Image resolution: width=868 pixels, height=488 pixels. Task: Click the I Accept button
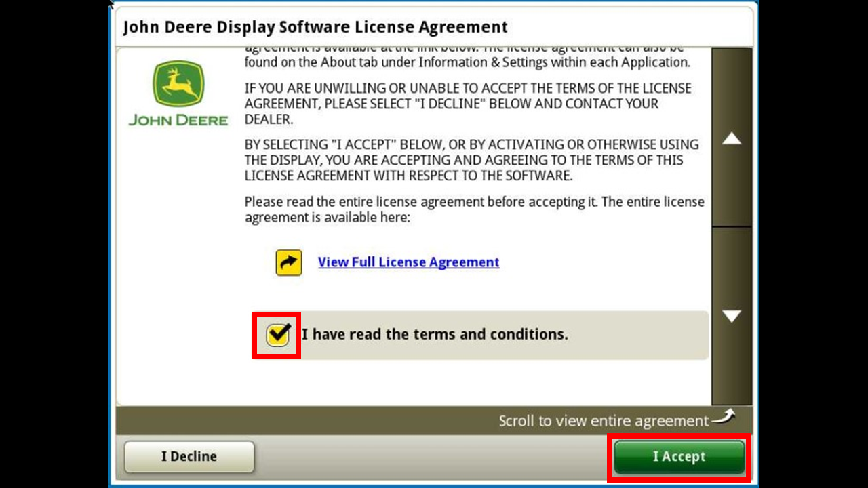coord(679,457)
